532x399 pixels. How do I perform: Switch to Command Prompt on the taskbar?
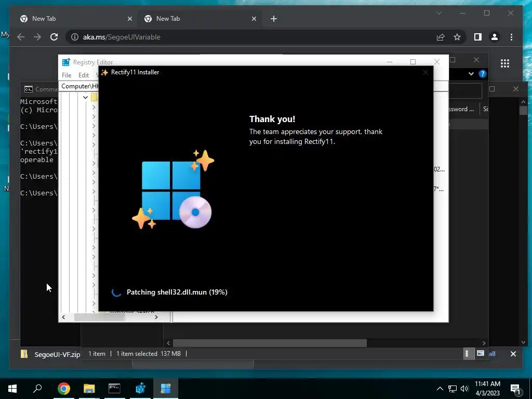click(114, 389)
